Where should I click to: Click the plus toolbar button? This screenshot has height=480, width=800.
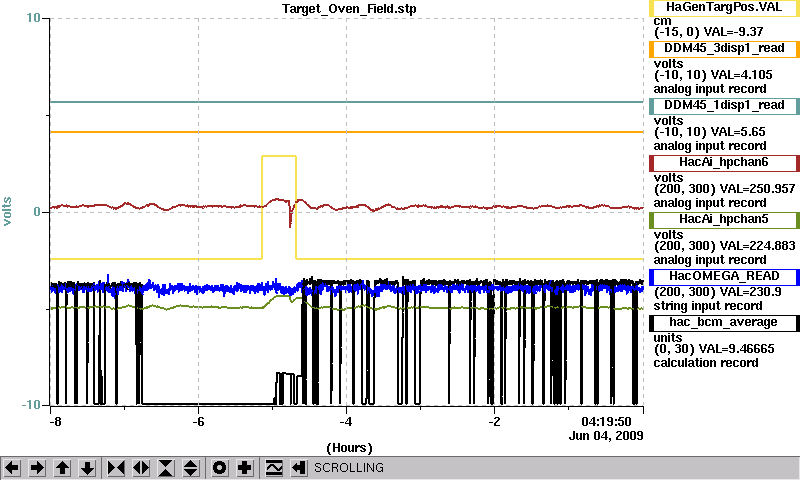click(x=245, y=468)
